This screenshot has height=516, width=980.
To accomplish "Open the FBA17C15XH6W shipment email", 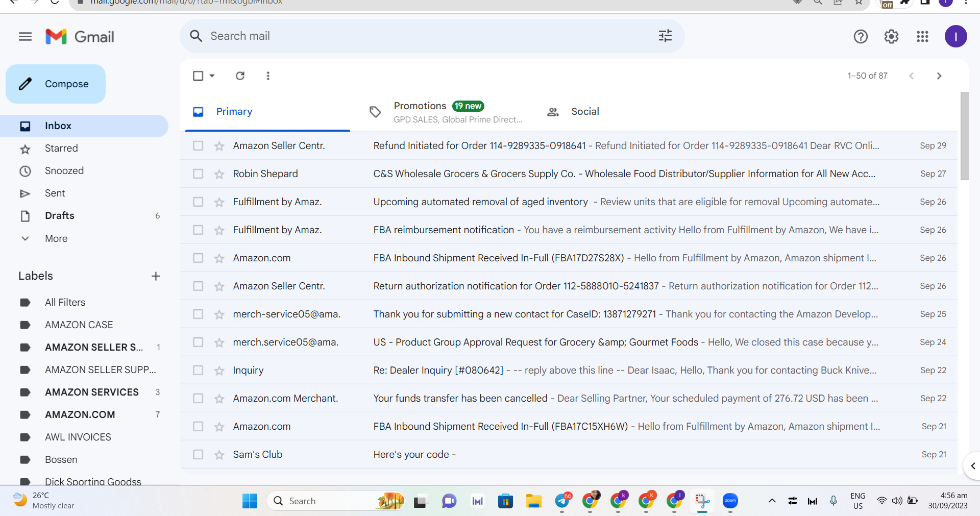I will (569, 427).
